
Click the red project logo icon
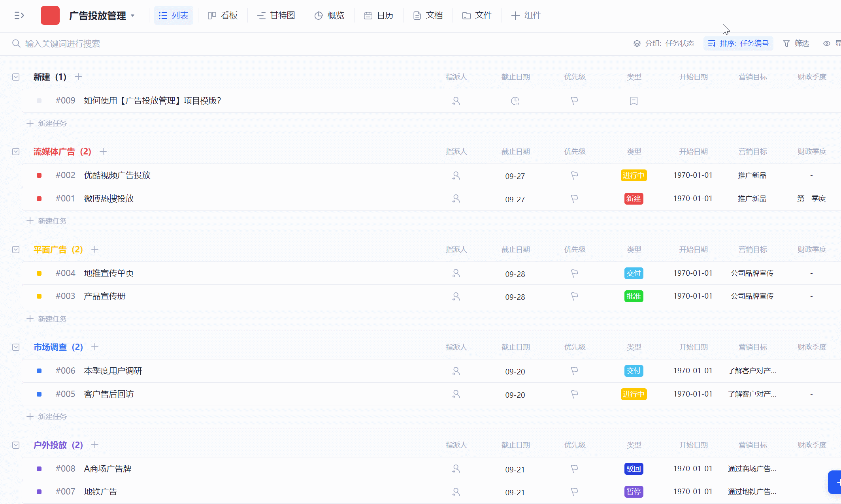[50, 15]
